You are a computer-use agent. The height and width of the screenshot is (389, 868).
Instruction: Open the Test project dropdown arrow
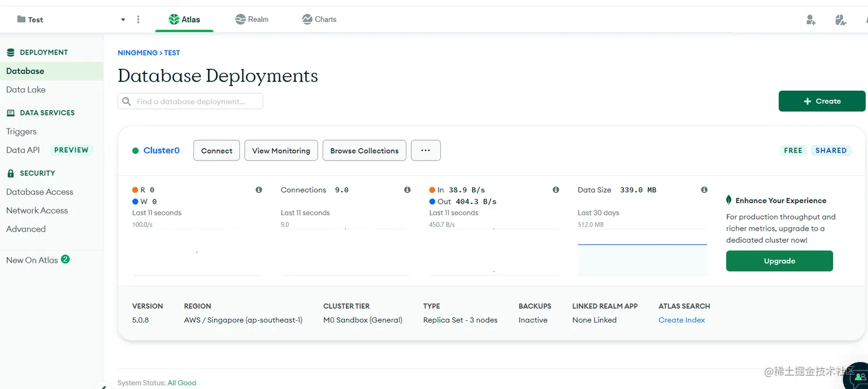click(x=123, y=20)
